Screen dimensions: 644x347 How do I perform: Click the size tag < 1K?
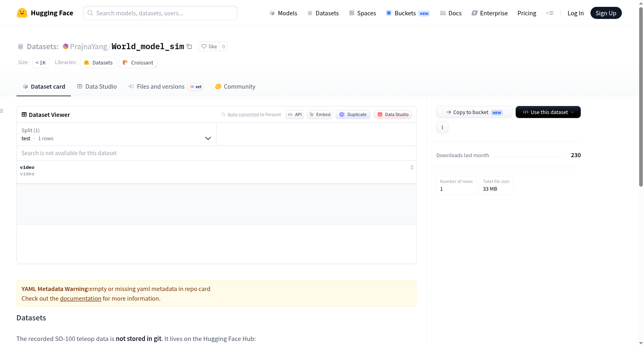click(x=41, y=62)
